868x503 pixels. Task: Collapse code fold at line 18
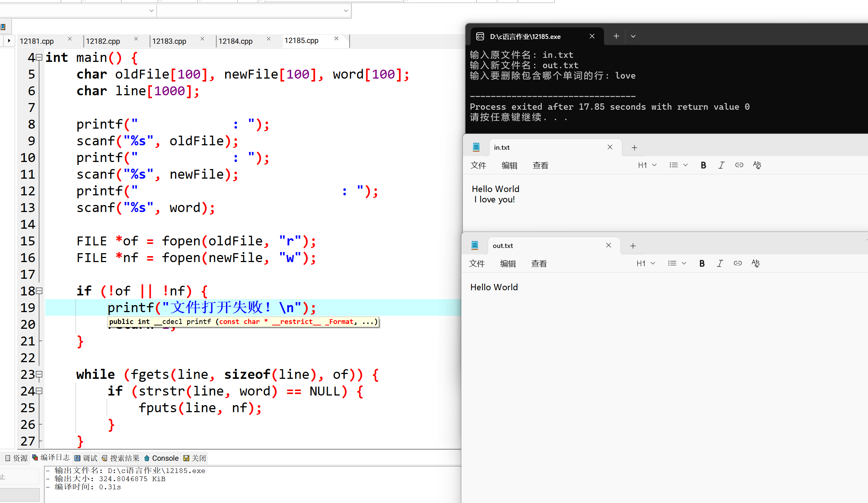point(39,291)
